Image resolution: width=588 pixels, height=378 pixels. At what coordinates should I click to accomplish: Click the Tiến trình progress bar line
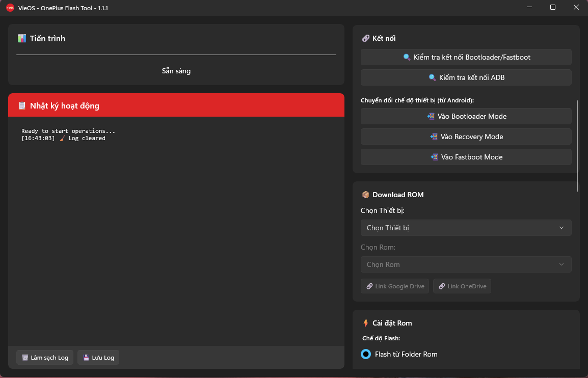[x=176, y=55]
